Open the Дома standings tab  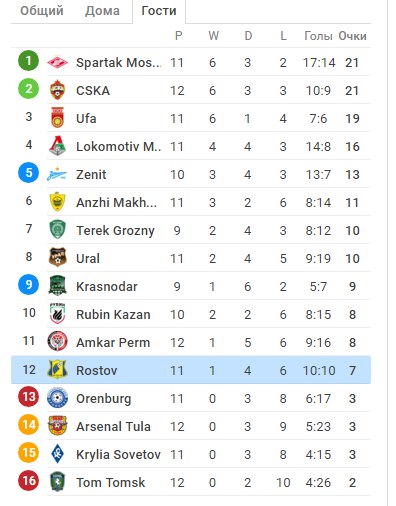pos(102,11)
